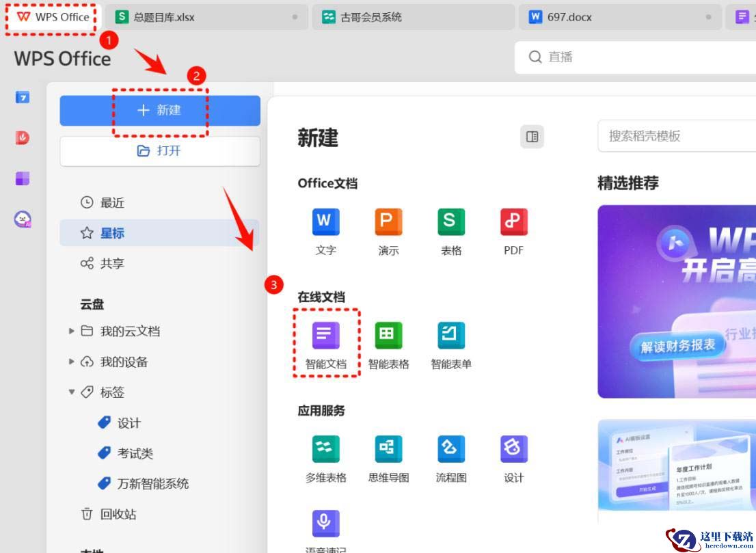Click the top search box showing 直播
This screenshot has width=756, height=553.
[636, 57]
